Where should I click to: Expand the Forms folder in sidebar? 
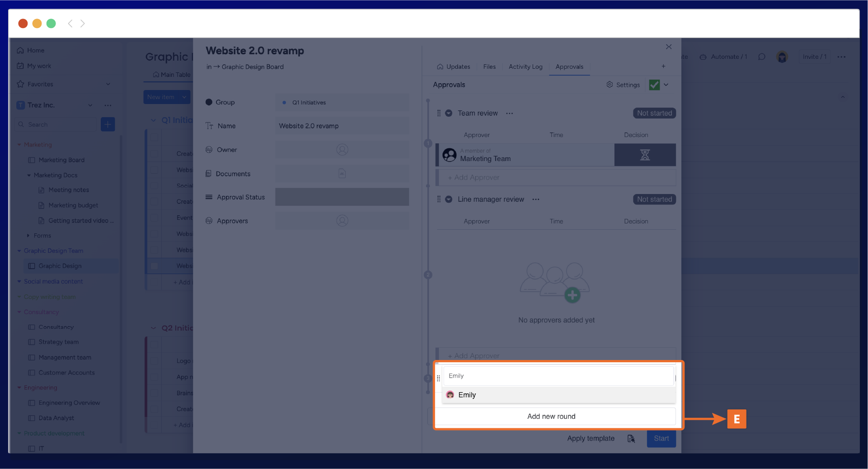pos(28,236)
